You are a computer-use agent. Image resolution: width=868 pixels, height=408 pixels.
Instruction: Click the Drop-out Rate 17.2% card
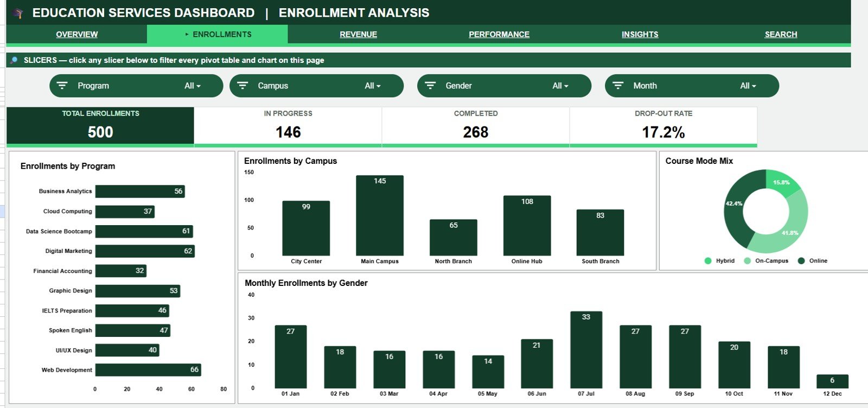click(x=663, y=126)
